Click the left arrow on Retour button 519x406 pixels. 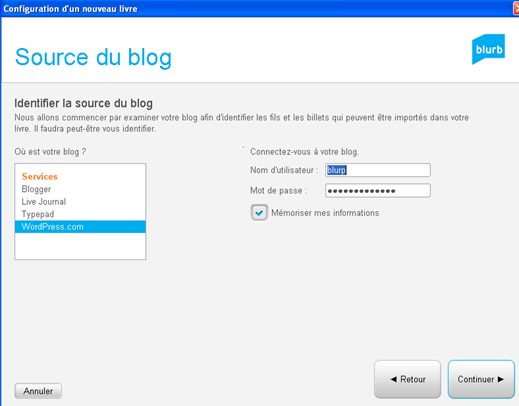point(393,379)
